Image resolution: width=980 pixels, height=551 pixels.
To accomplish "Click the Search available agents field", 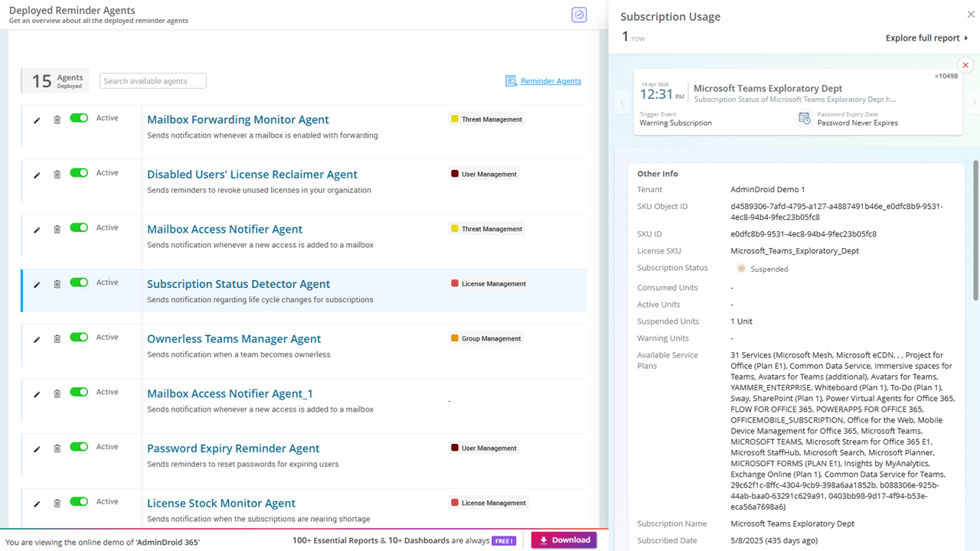I will point(153,81).
